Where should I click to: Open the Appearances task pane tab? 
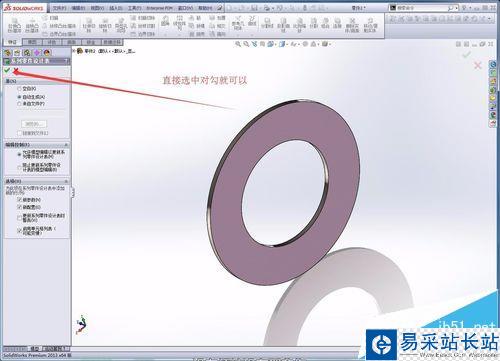coord(493,115)
